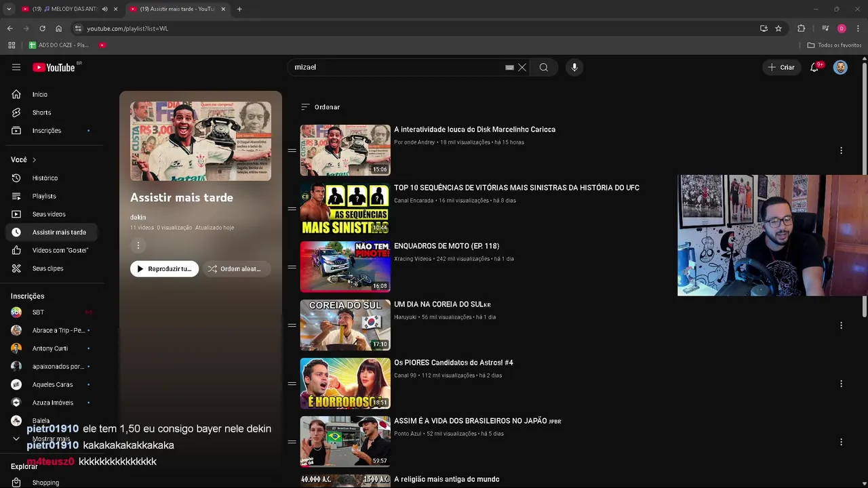Open the YouTube hamburger guide menu
Screen dimensions: 868x488
coord(16,67)
